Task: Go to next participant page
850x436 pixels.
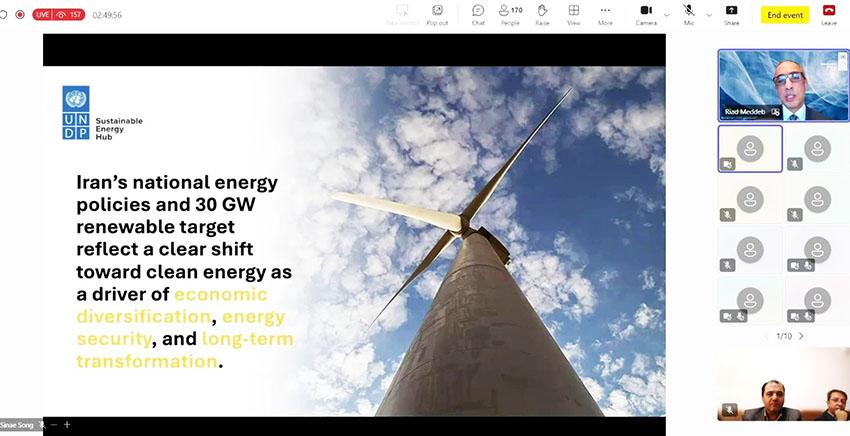Action: (x=801, y=336)
